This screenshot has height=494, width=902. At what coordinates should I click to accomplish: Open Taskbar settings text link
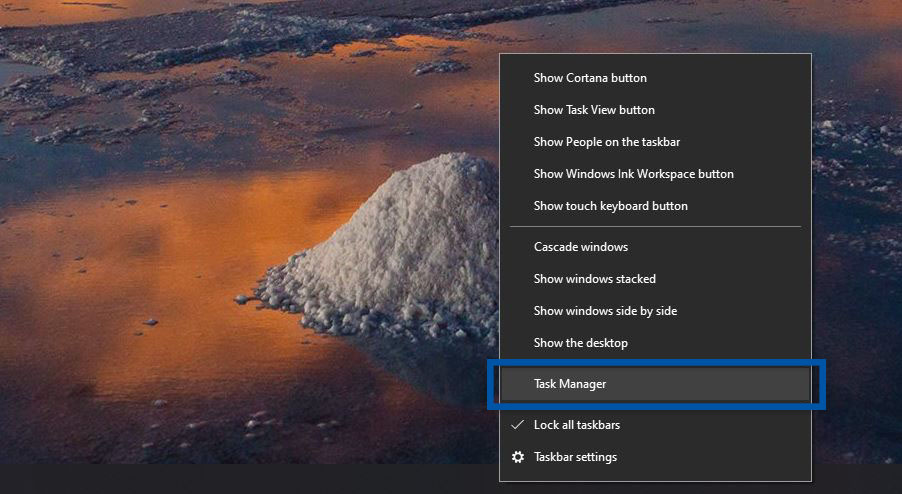[x=575, y=457]
